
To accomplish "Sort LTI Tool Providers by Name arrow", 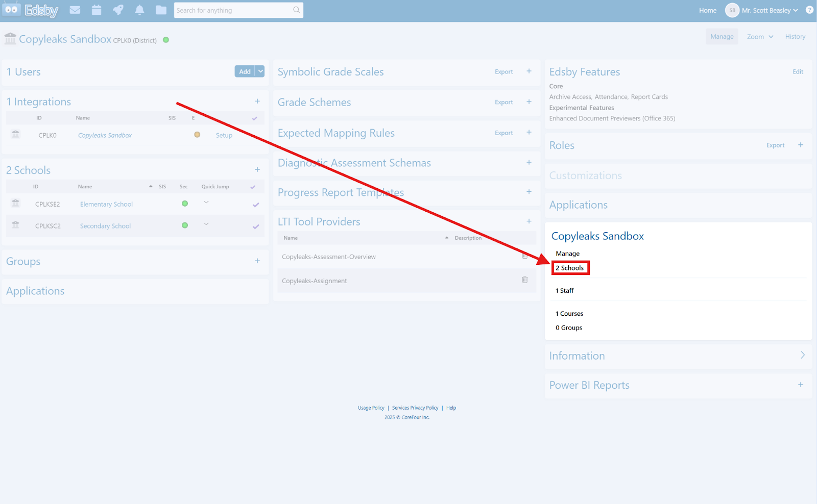I will coord(447,238).
